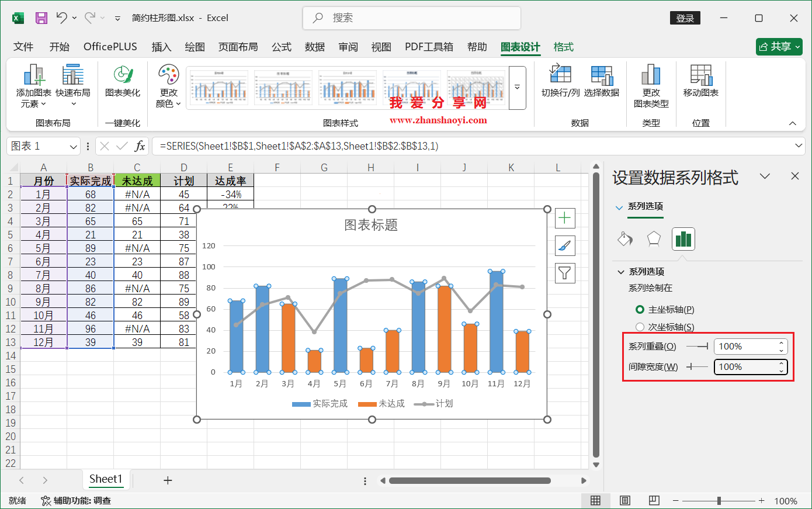Open the 文件 menu
Screen dimensions: 812x509
point(23,47)
